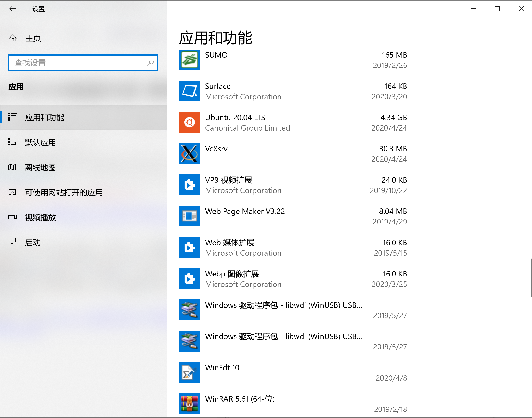The width and height of the screenshot is (532, 418).
Task: Click the Web Page Maker V3.22 icon
Action: (190, 216)
